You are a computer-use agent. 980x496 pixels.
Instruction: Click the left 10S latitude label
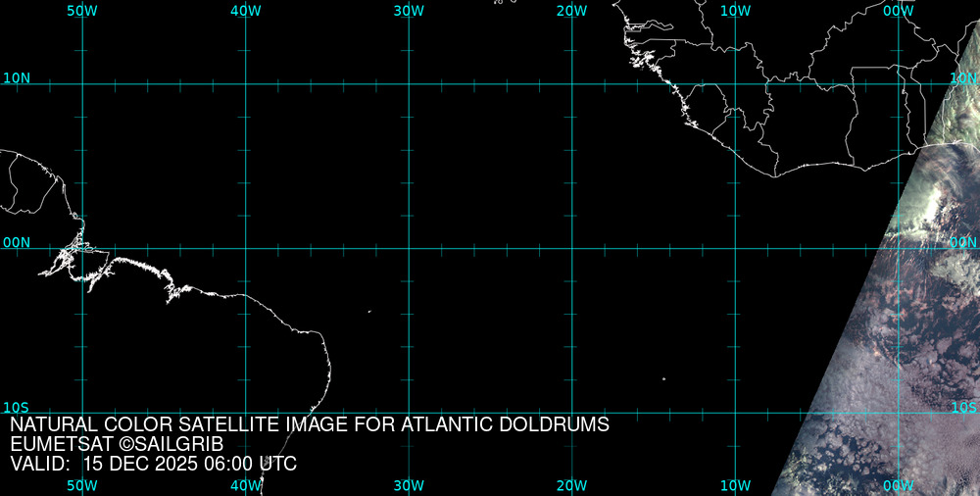pos(16,407)
